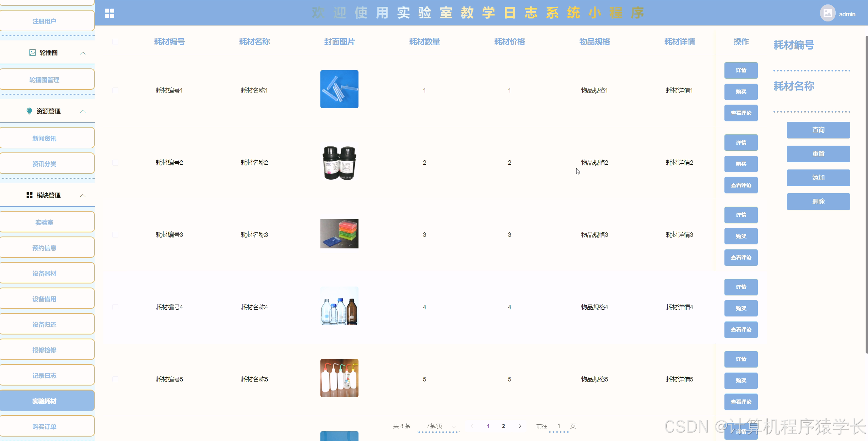Select page 1 in pagination
The height and width of the screenshot is (441, 868).
pos(488,426)
